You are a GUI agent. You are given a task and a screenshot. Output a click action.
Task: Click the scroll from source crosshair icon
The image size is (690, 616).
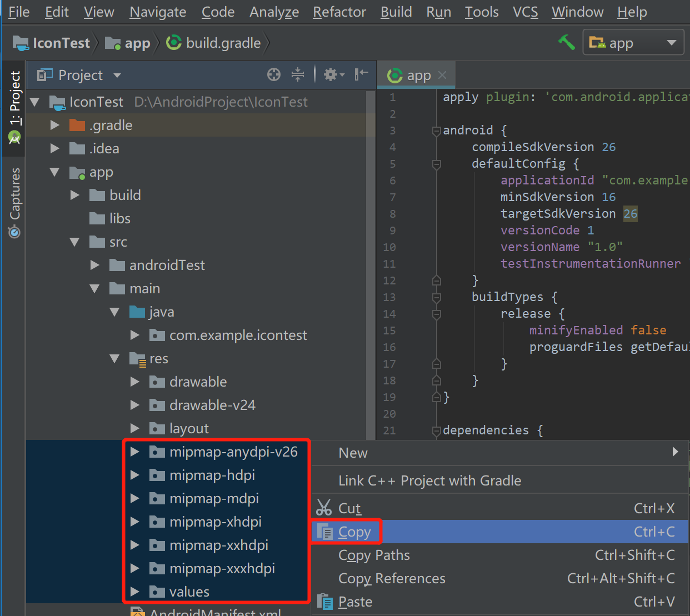pyautogui.click(x=274, y=74)
